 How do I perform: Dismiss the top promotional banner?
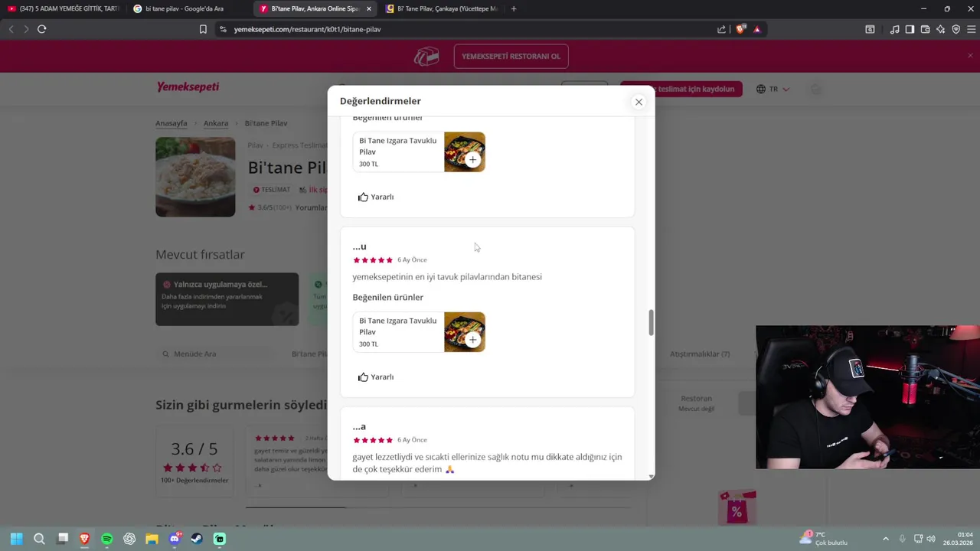(x=971, y=56)
